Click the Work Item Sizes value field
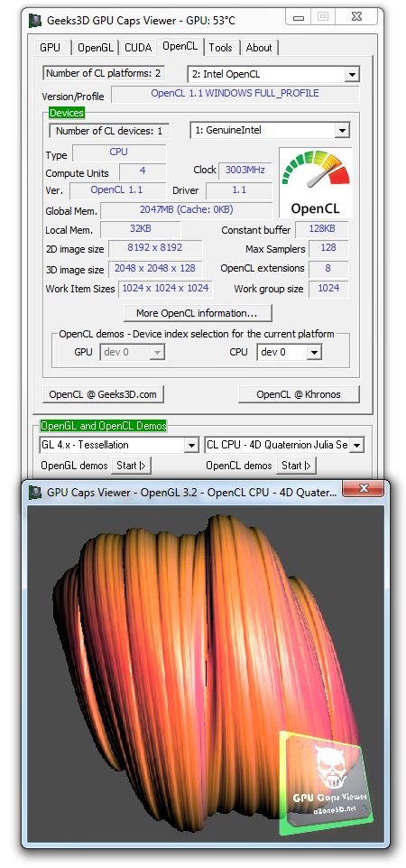Screen dimensions: 406x868 pos(165,289)
